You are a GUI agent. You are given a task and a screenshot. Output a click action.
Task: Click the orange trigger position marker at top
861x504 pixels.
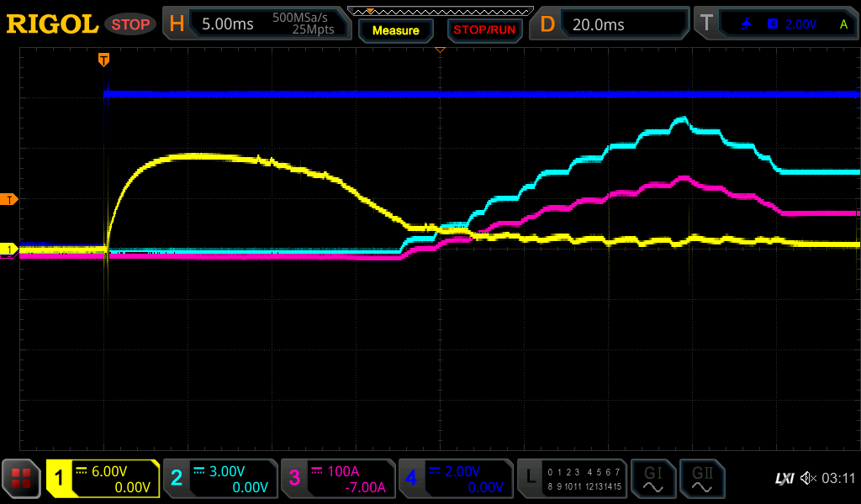[103, 59]
